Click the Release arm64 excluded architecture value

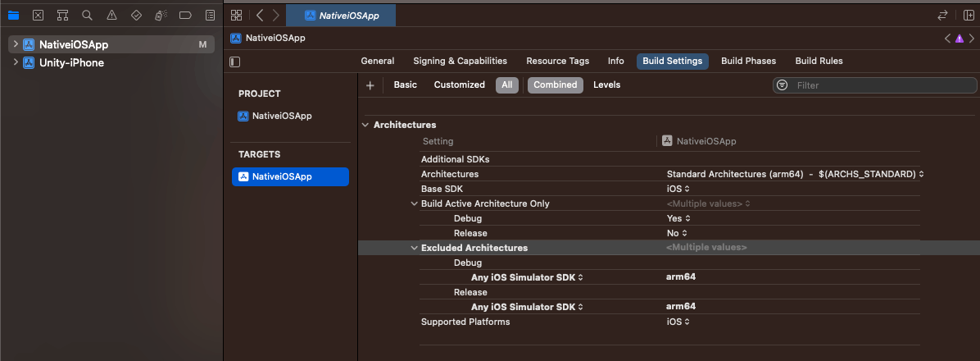tap(681, 306)
